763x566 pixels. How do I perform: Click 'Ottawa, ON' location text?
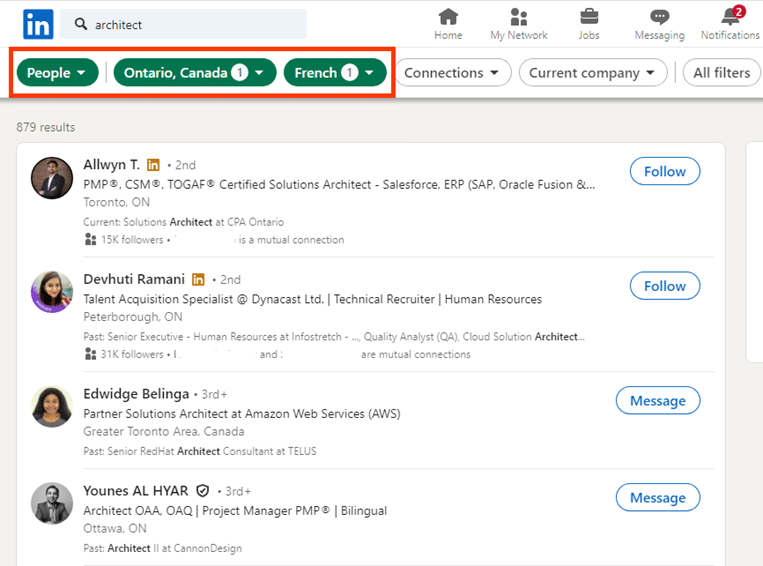[x=115, y=528]
